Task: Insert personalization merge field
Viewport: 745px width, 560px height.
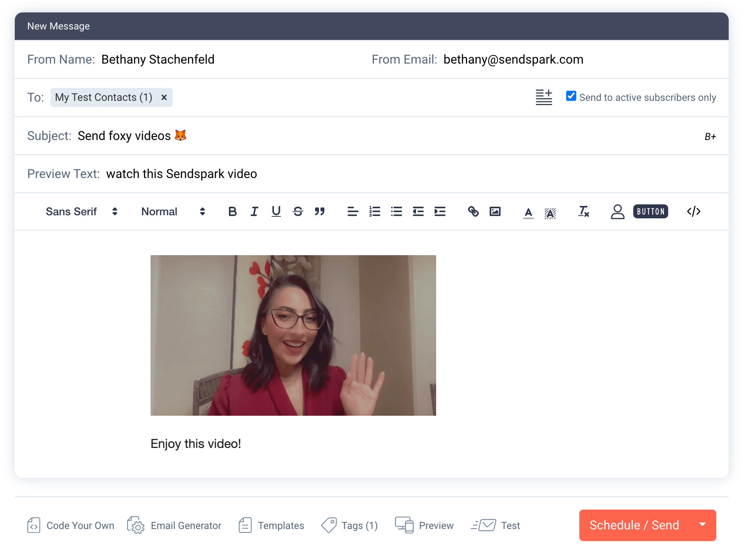Action: 617,211
